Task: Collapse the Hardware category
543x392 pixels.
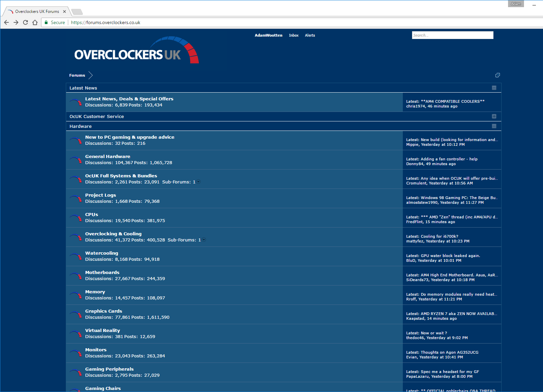Action: coord(494,126)
